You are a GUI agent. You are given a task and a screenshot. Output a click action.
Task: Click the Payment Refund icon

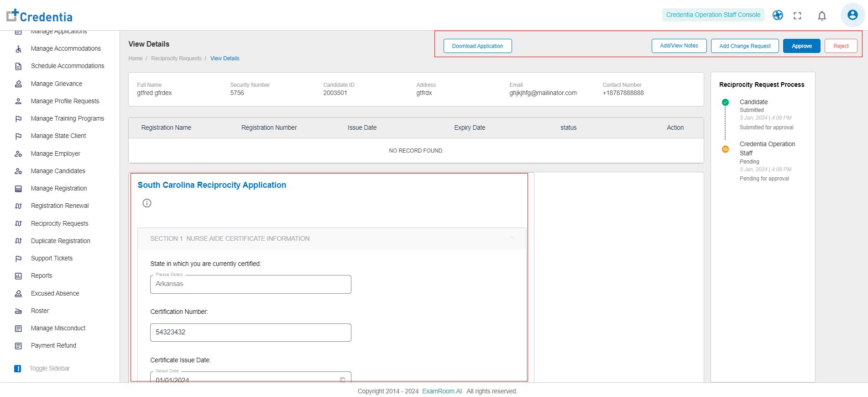pos(18,346)
